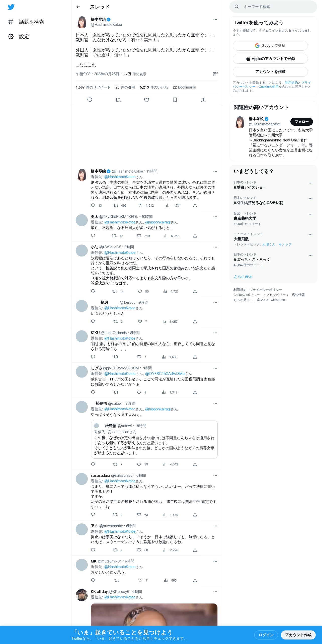The height and width of the screenshot is (644, 322).
Task: Open the options menu for #単独アイスショー trend
Action: tap(310, 183)
